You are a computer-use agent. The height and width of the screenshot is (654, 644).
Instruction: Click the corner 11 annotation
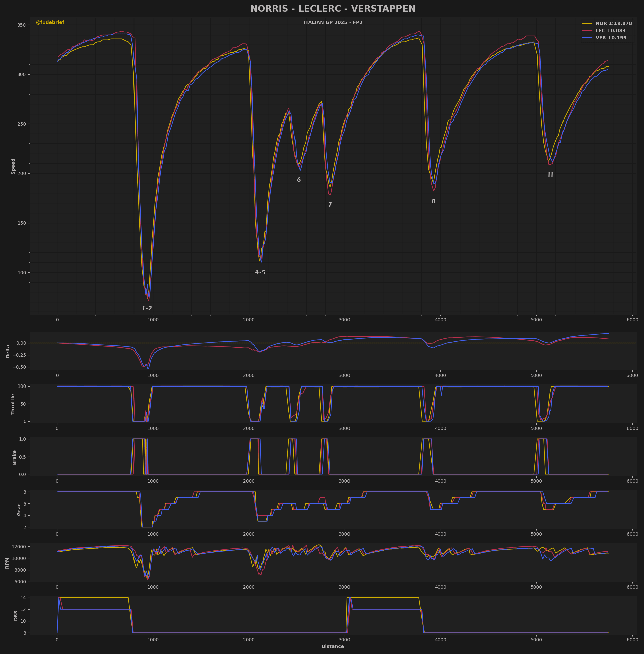(x=550, y=175)
